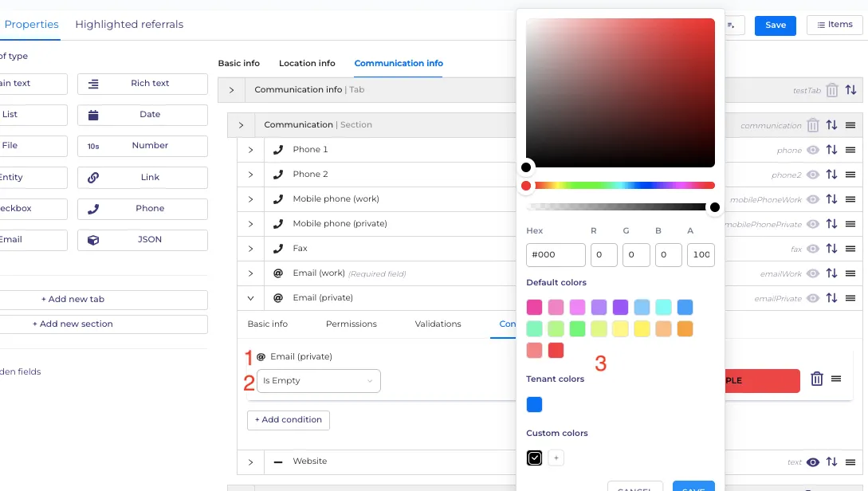868x491 pixels.
Task: Click sort arrows on emailPrivate row
Action: pos(831,298)
